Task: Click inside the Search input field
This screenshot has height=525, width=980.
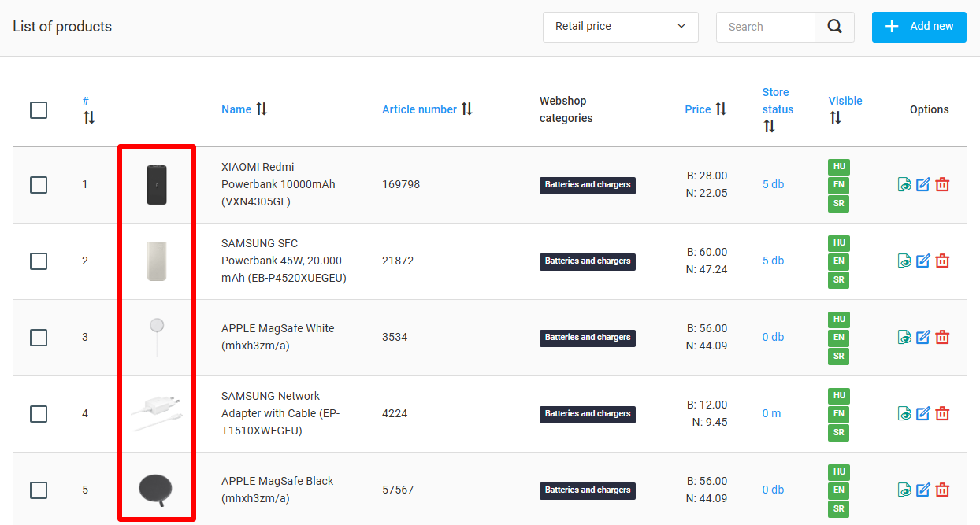Action: pos(764,26)
